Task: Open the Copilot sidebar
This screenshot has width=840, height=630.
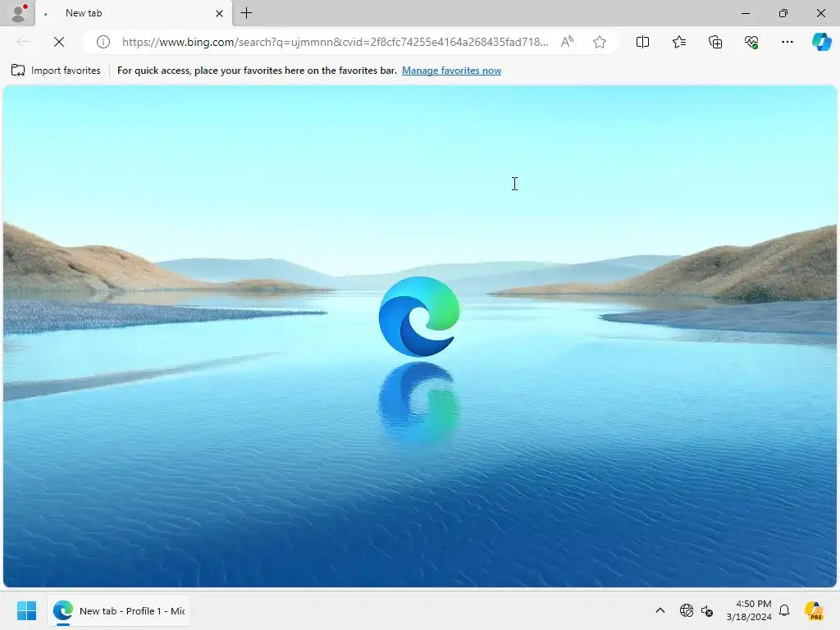Action: [821, 42]
